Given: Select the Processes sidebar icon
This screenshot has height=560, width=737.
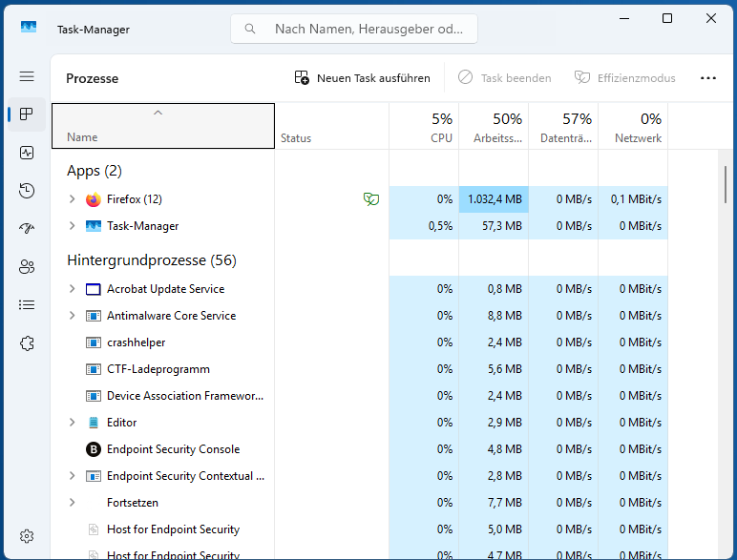Looking at the screenshot, I should [27, 114].
